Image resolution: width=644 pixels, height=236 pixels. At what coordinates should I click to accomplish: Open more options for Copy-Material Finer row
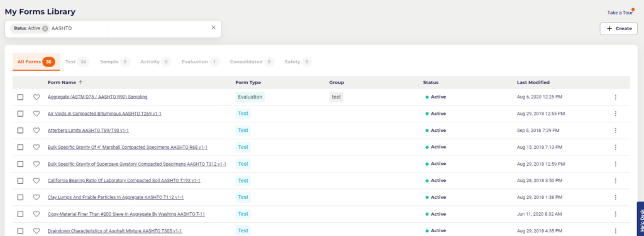[615, 214]
